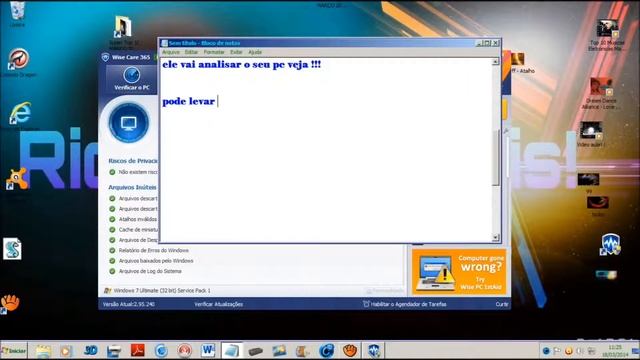
Task: Open the blue C-shaped taskbar icon
Action: point(326,351)
